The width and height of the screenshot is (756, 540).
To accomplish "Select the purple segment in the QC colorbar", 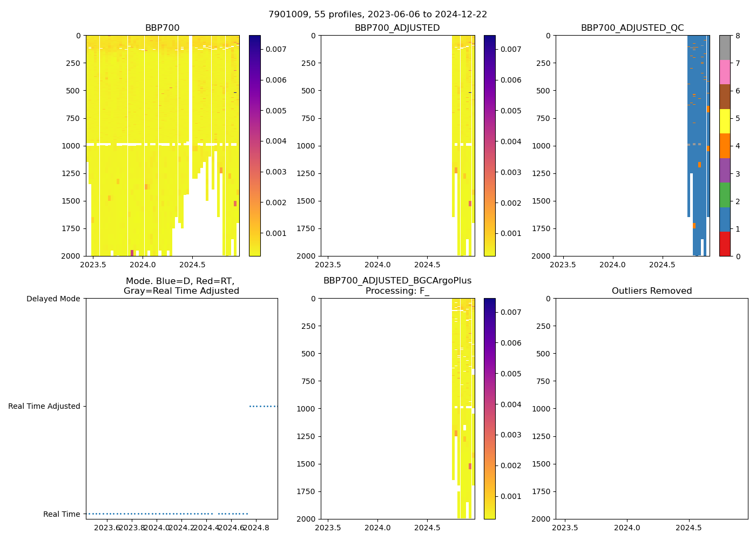I will pos(725,170).
